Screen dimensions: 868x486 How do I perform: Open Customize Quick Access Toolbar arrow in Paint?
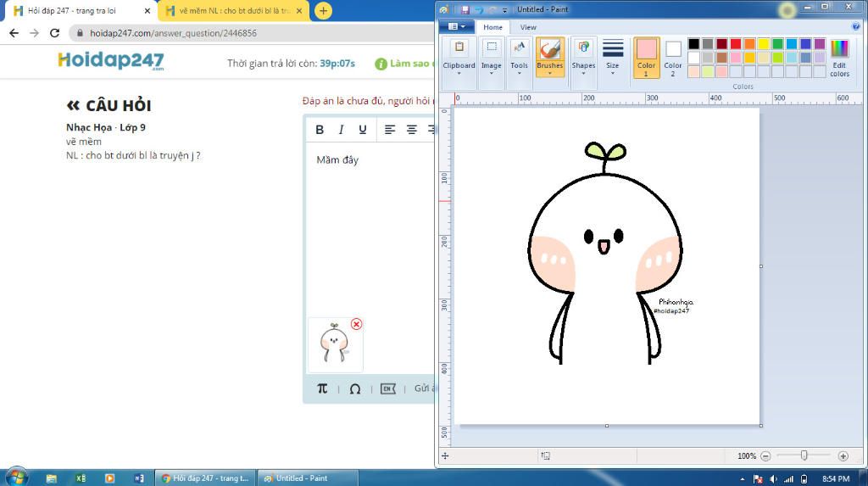504,10
